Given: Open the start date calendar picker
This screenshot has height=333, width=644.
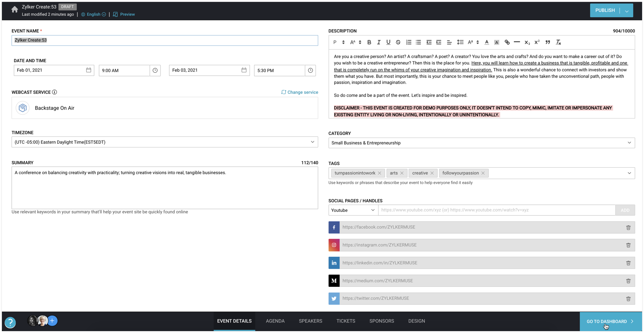Looking at the screenshot, I should tap(89, 70).
